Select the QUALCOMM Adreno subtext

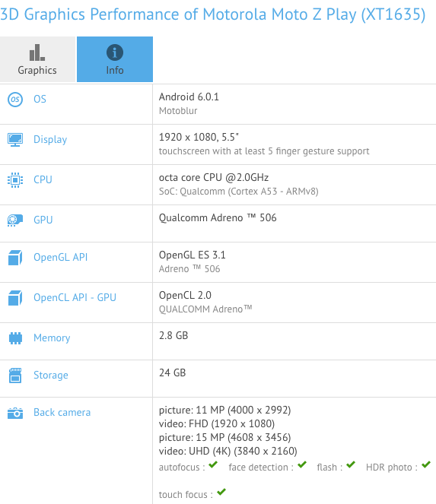click(x=205, y=309)
